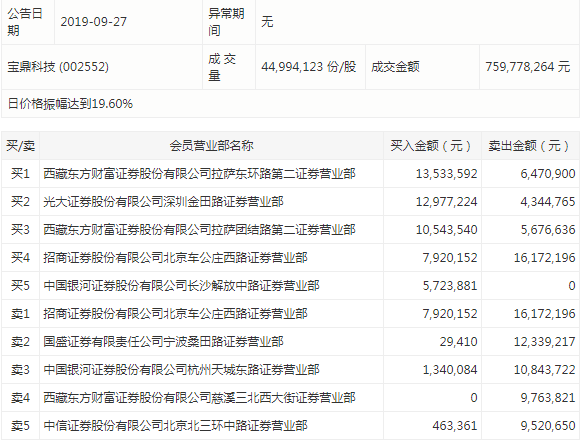Click the 买1 buy amount 13,533,592
This screenshot has height=441, width=587.
[x=447, y=174]
